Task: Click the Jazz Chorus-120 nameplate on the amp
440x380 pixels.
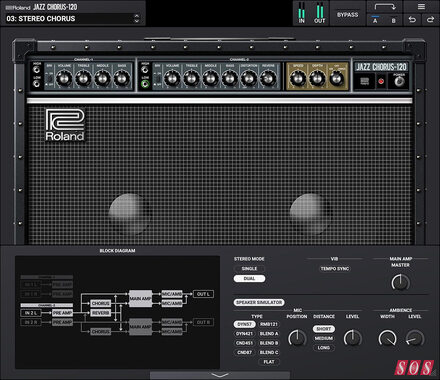Action: pos(380,67)
